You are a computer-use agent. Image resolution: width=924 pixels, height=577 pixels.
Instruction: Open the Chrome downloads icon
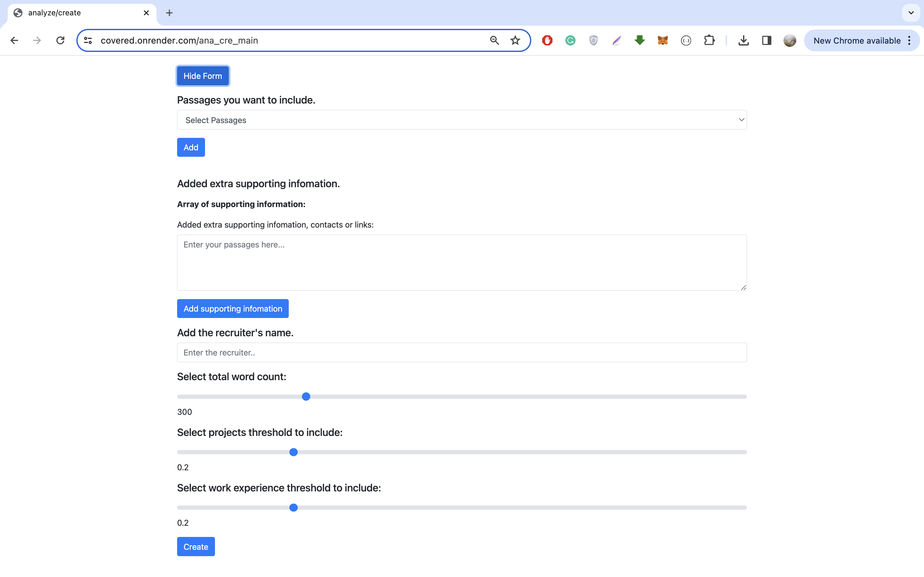pos(743,40)
